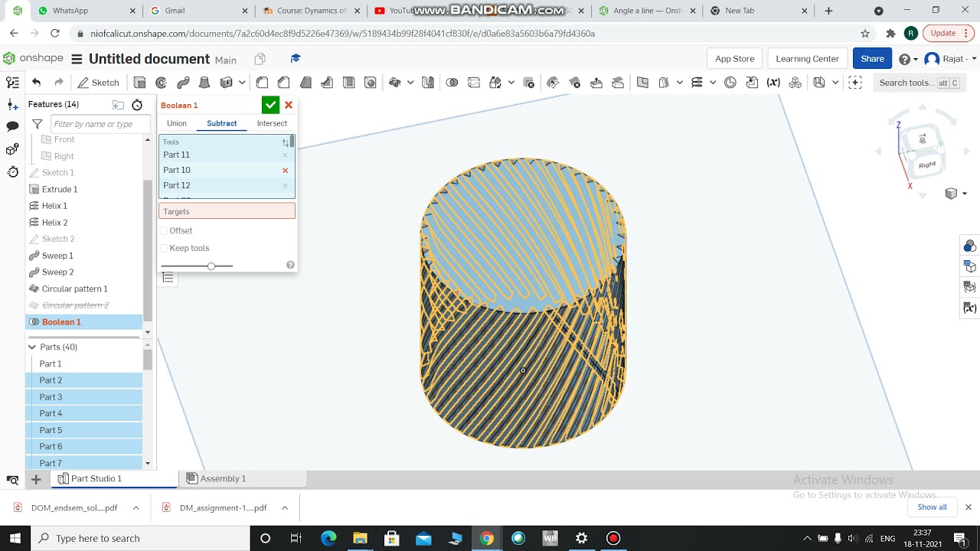Viewport: 980px width, 551px height.
Task: Select the Loft tool
Action: coord(204,83)
